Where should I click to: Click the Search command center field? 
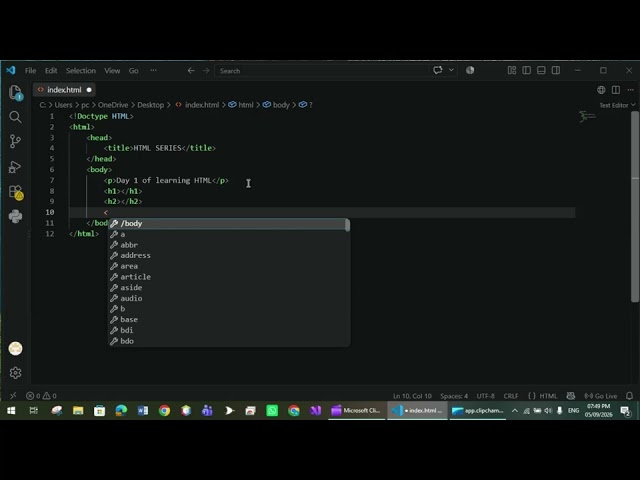321,71
